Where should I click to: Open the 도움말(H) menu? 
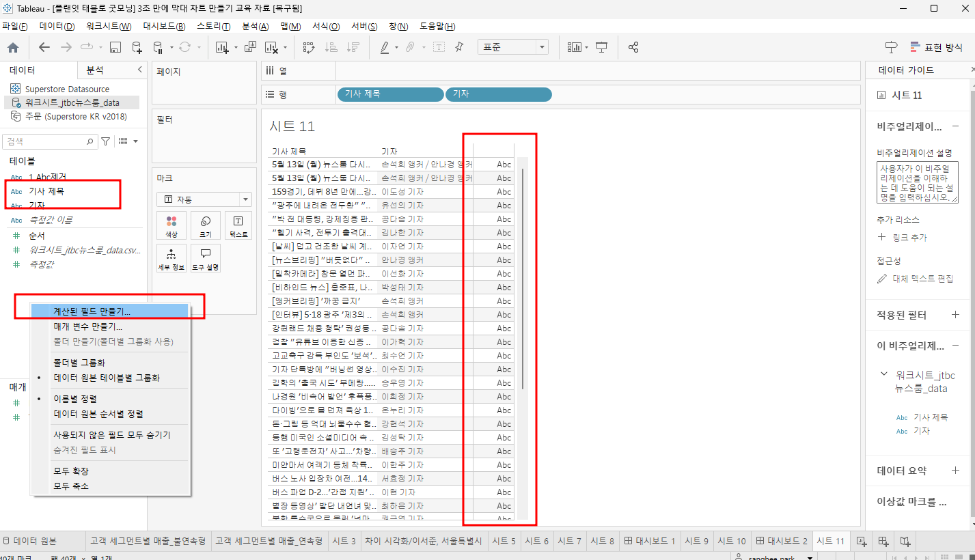coord(436,26)
